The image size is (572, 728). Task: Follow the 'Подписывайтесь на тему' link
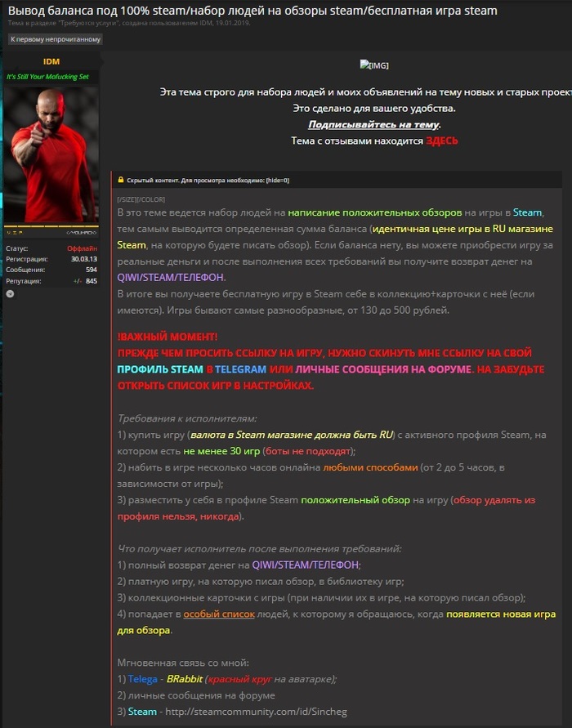373,124
